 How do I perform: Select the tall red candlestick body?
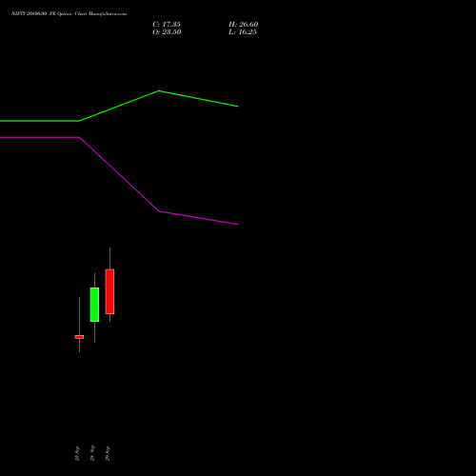[x=109, y=291]
